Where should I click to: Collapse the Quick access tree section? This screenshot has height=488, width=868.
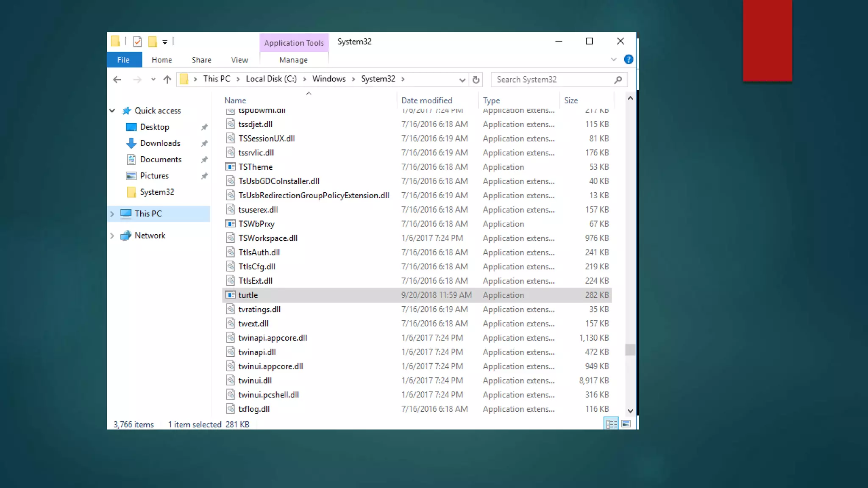pos(112,111)
